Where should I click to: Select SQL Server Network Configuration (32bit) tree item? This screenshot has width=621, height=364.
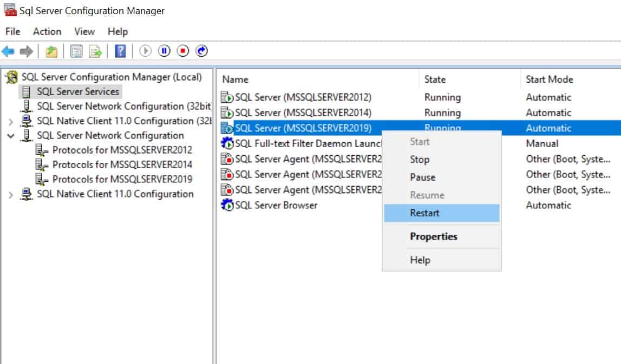[x=124, y=106]
